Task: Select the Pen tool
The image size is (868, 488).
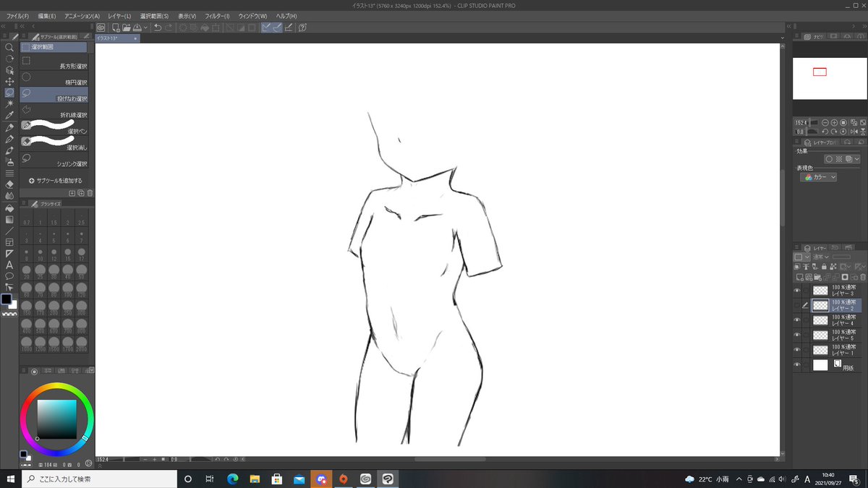Action: pos(9,127)
